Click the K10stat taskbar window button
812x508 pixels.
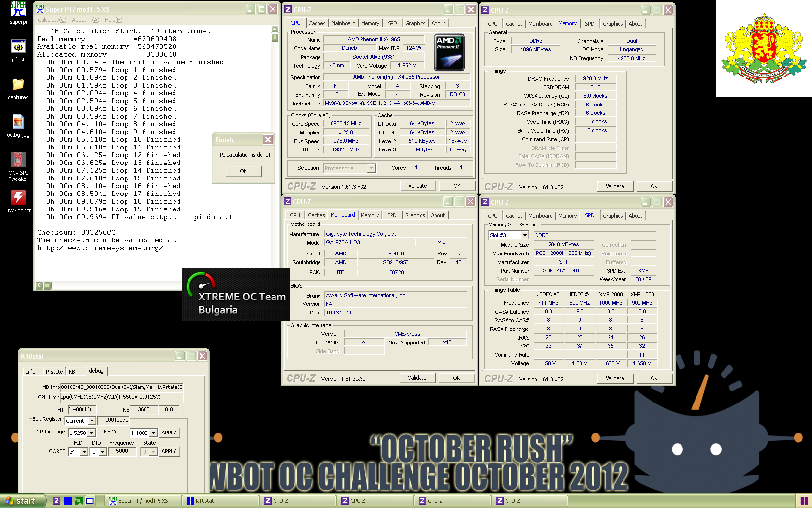[x=221, y=501]
